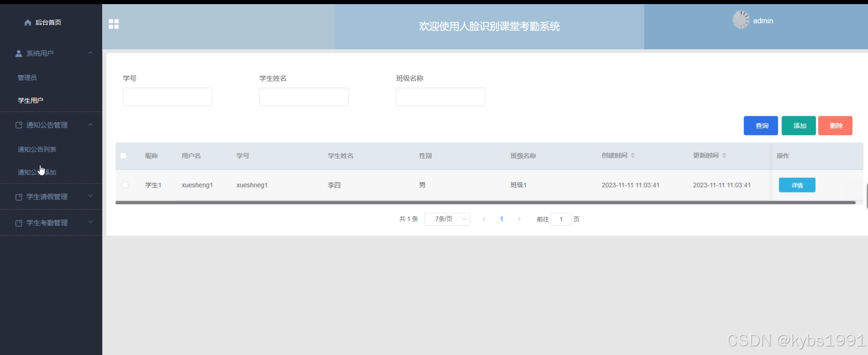
Task: Check the row checkbox for 学生1
Action: pos(125,185)
